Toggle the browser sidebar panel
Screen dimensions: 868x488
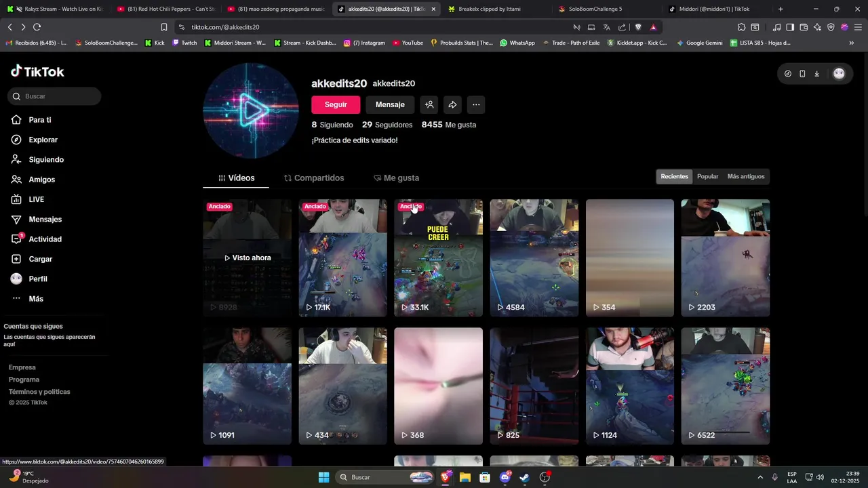790,27
